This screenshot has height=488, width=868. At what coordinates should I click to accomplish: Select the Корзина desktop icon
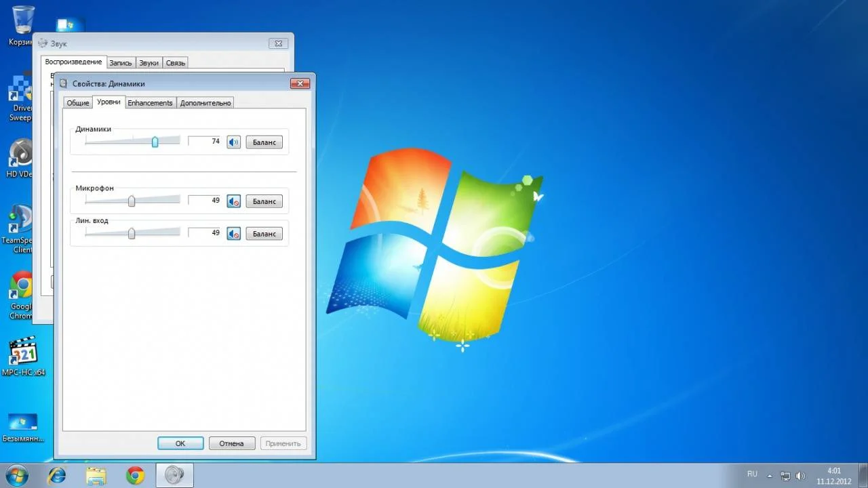(x=22, y=27)
